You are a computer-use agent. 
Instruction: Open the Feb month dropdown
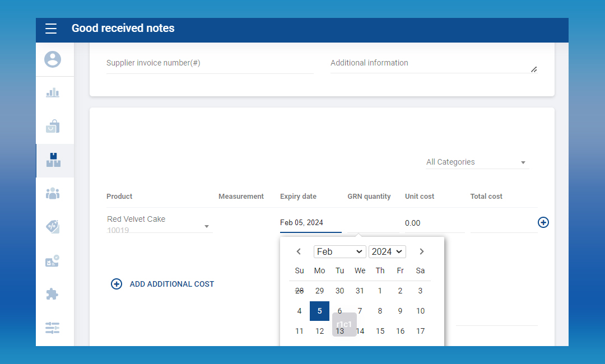[339, 251]
